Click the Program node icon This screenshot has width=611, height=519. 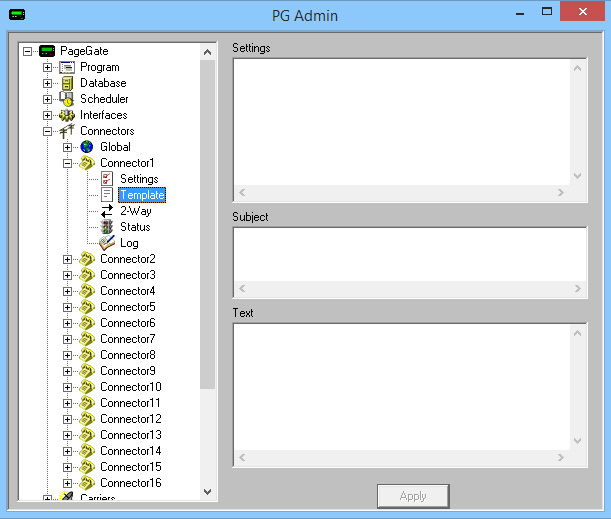tap(67, 67)
